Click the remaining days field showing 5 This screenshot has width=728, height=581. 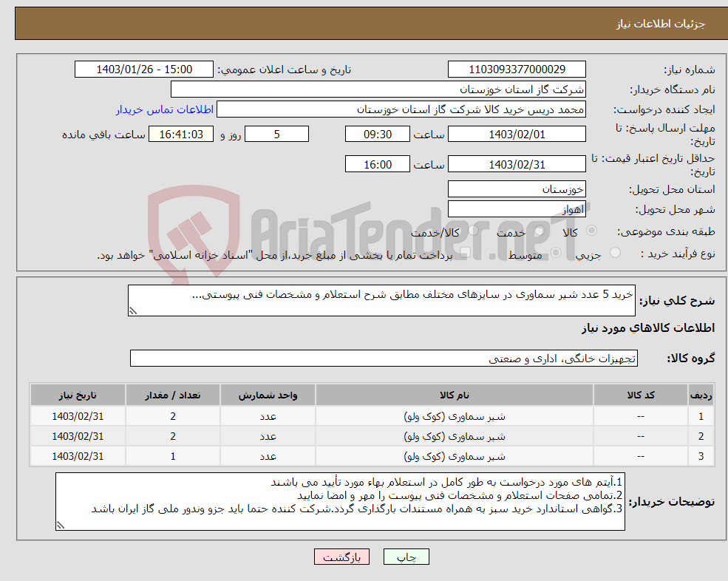[276, 135]
